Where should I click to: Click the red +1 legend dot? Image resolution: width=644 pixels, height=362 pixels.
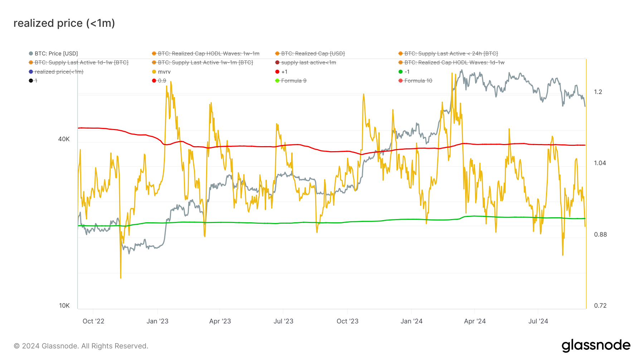click(277, 72)
